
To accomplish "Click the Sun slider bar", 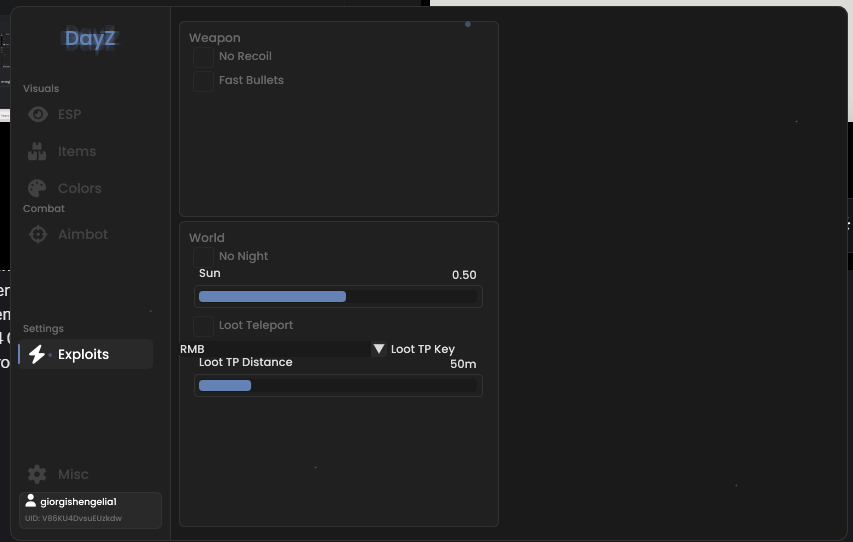I will coord(338,297).
